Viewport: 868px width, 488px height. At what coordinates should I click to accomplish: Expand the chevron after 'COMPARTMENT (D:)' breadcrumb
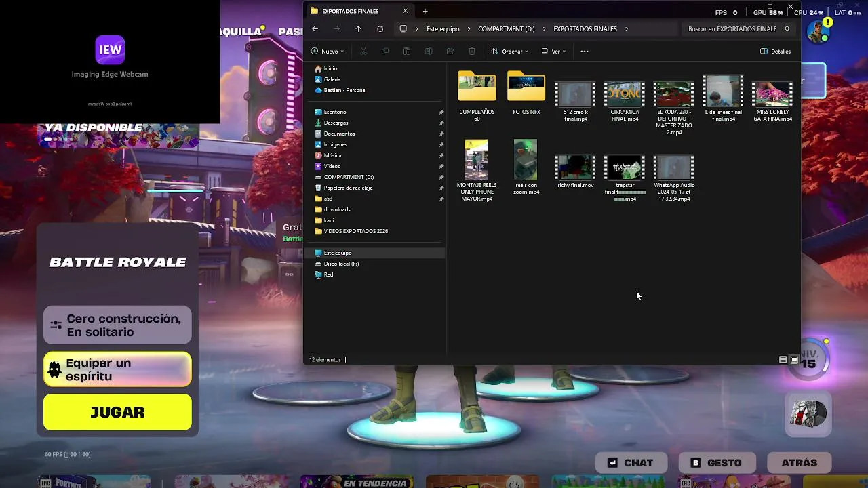pyautogui.click(x=544, y=29)
